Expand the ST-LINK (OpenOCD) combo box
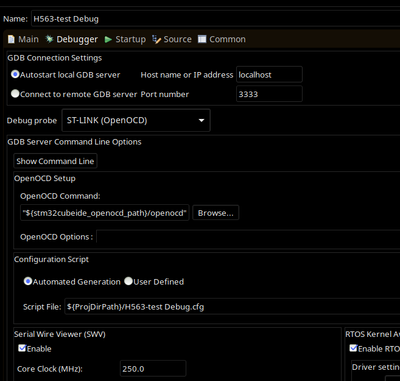This screenshot has height=381, width=400. [136, 120]
